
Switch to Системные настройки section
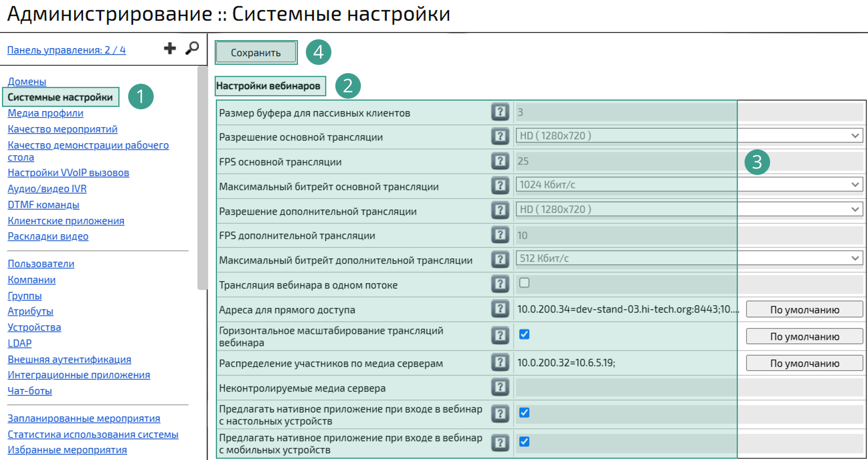click(61, 97)
